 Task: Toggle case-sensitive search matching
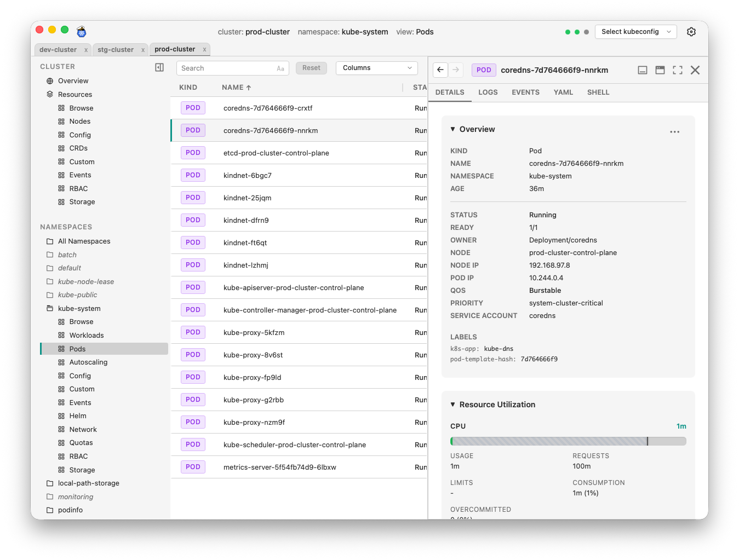(279, 68)
